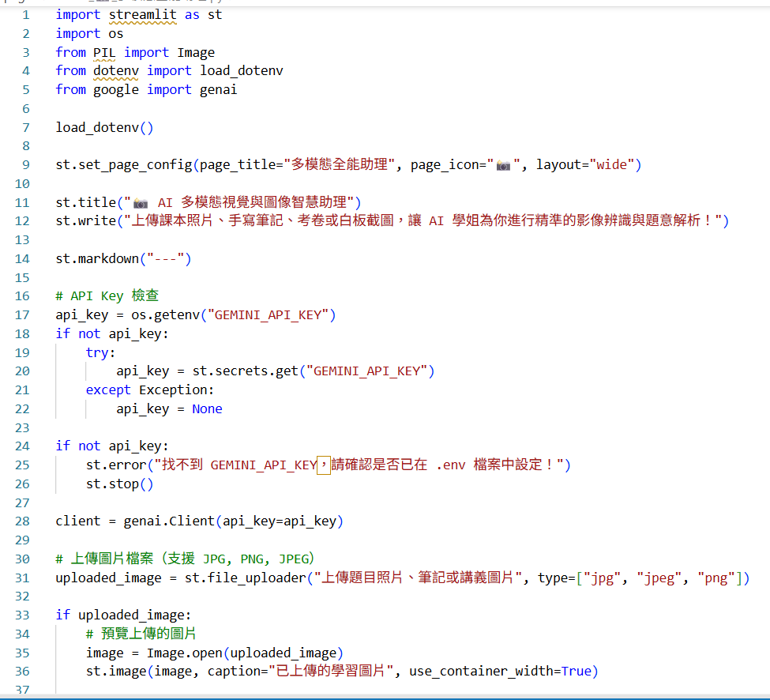
Task: Click "google" in the import on line 5
Action: click(116, 90)
